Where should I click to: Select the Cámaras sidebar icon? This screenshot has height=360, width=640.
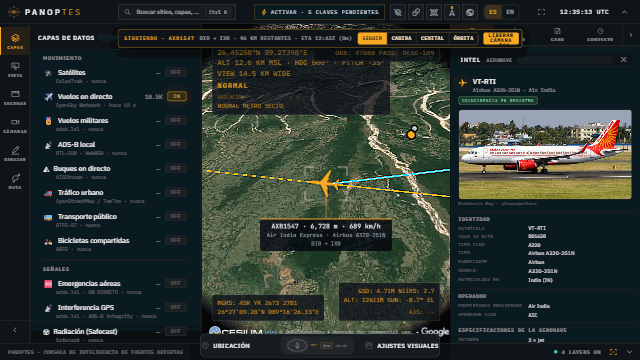(x=15, y=125)
